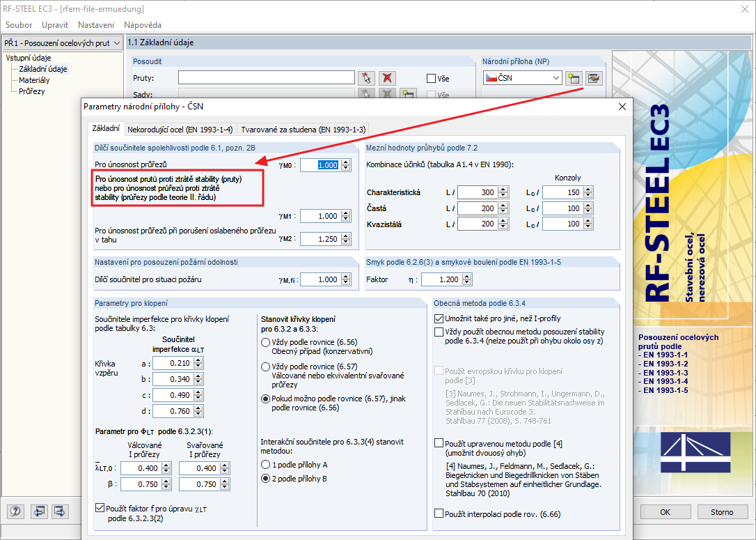
Task: Adjust Kvazistálá Lc/100 cantilever spinner
Action: tap(588, 224)
